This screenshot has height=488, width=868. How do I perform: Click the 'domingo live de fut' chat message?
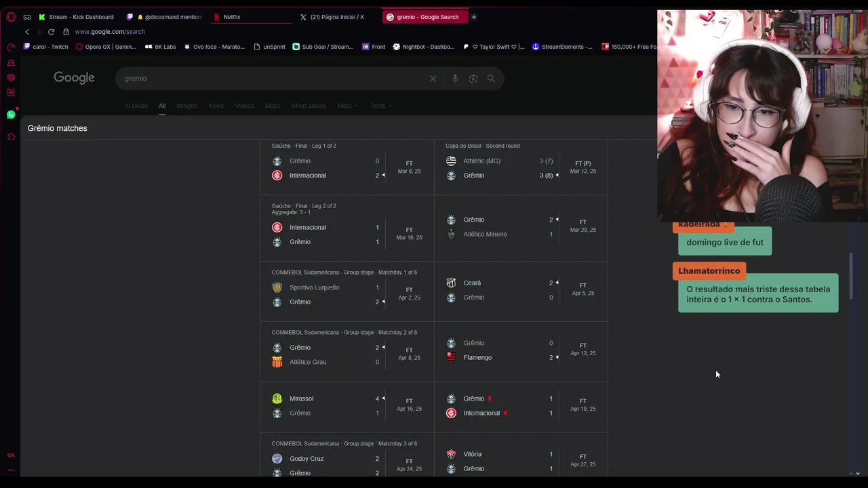pos(725,242)
